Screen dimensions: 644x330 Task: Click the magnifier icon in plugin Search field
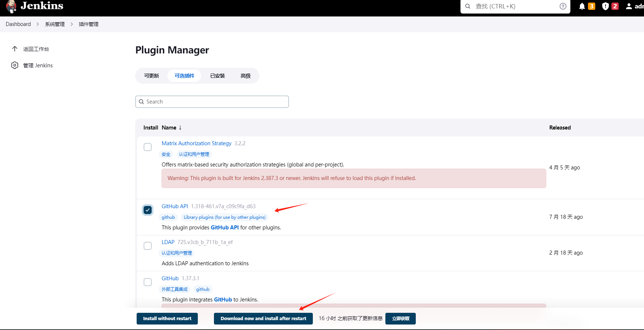pos(141,102)
